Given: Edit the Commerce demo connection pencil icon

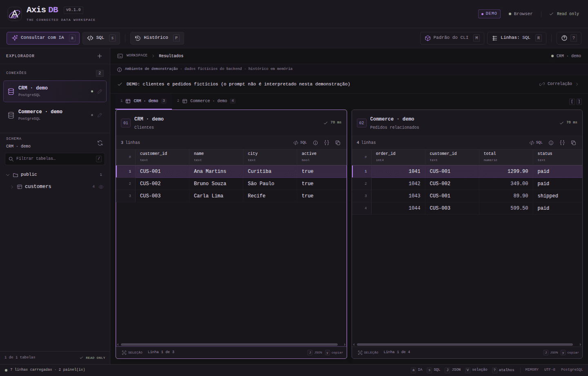Looking at the screenshot, I should coord(100,115).
